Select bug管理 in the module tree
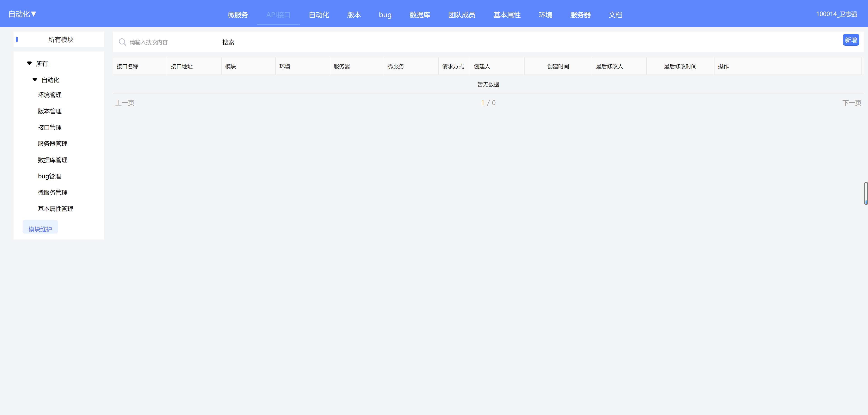The image size is (868, 415). point(49,176)
